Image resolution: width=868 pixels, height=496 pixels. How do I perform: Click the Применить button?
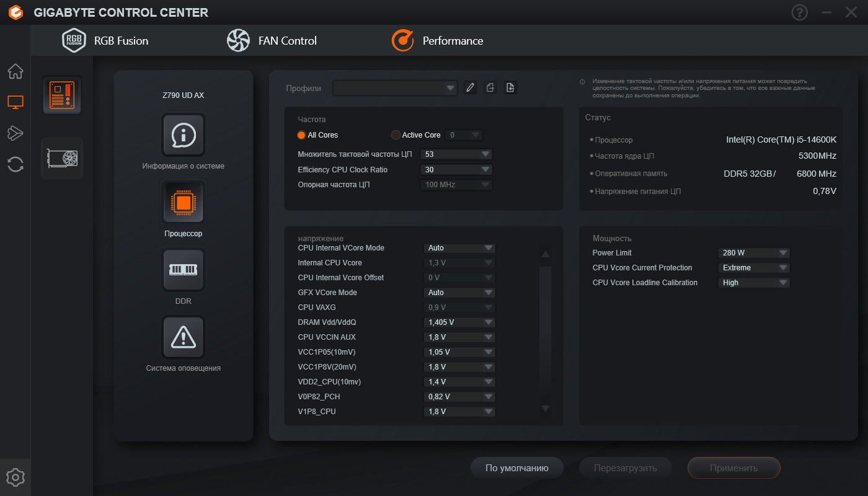(733, 468)
